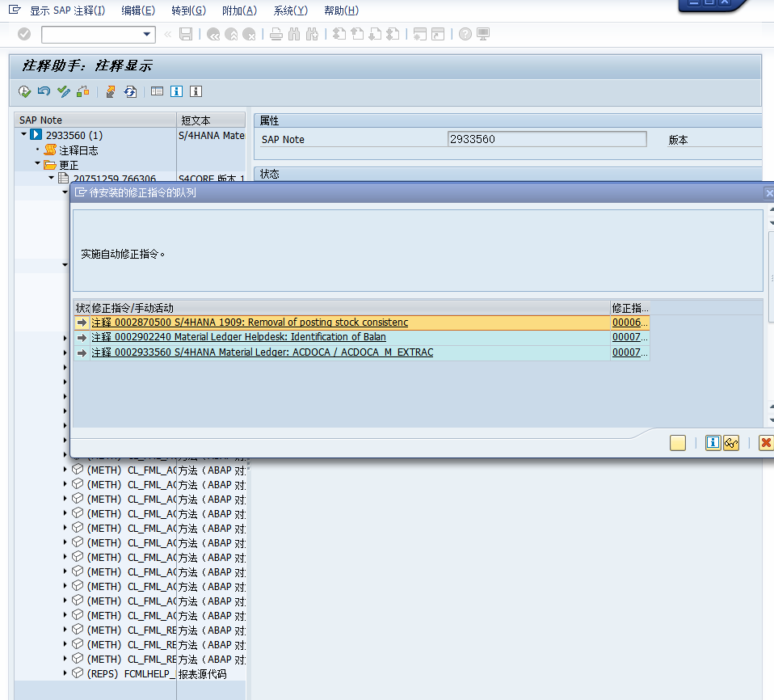Click the blue information icon in application toolbar
This screenshot has height=700, width=774.
pyautogui.click(x=176, y=91)
